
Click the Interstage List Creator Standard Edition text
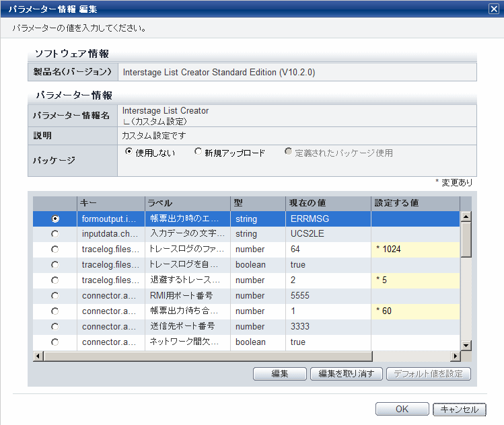(x=219, y=72)
